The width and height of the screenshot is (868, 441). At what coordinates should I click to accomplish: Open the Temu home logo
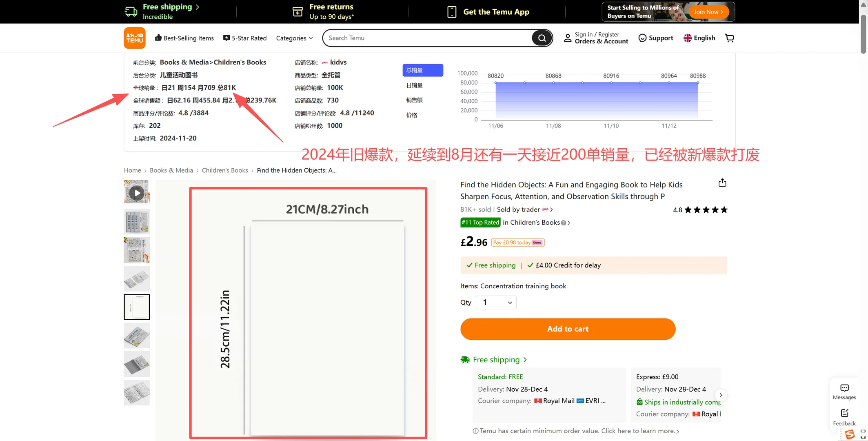(x=135, y=38)
